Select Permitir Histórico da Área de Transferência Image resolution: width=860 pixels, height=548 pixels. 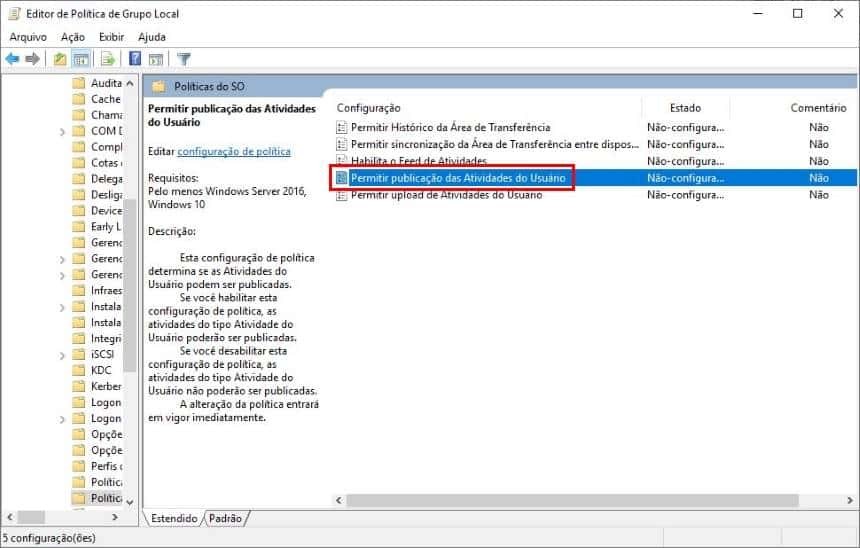[x=450, y=127]
